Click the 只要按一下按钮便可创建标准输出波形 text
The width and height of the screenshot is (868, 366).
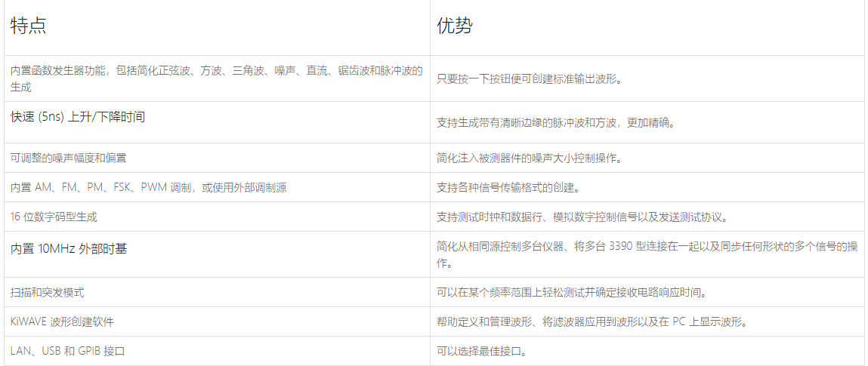[x=529, y=78]
